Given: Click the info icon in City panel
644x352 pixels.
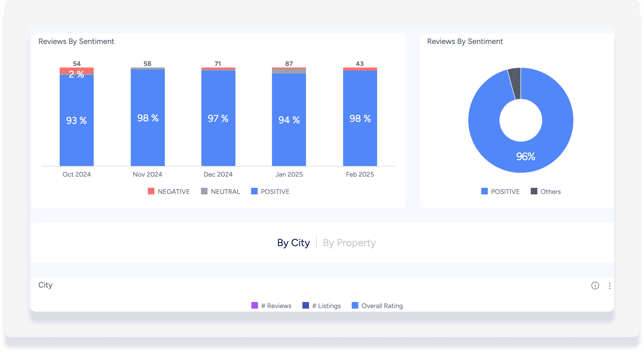Looking at the screenshot, I should tap(595, 286).
